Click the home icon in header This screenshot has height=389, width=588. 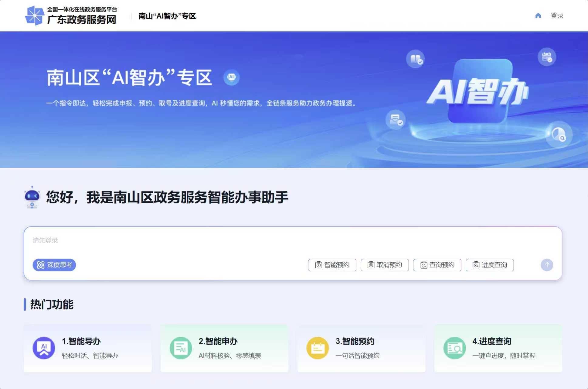[538, 16]
